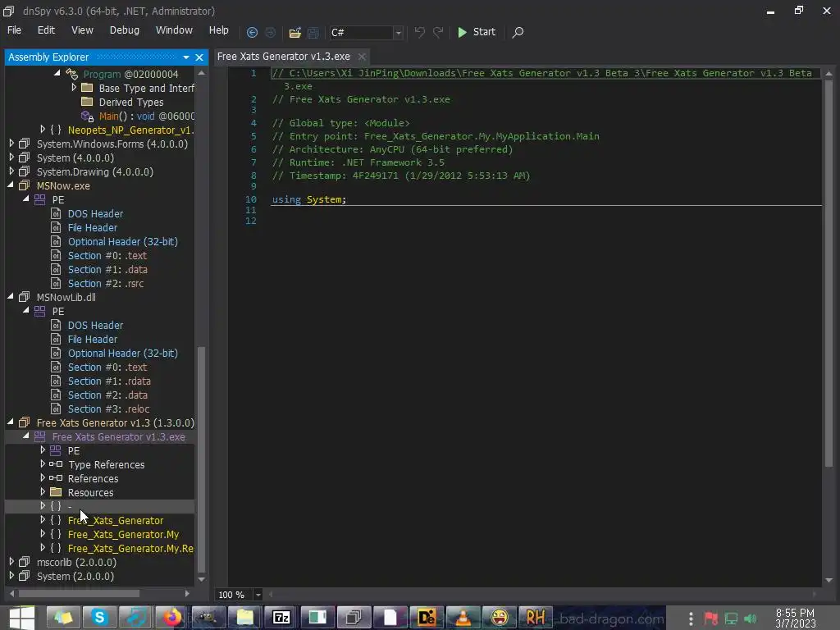The image size is (840, 630).
Task: Navigate backward with the blue back arrow
Action: tap(252, 32)
